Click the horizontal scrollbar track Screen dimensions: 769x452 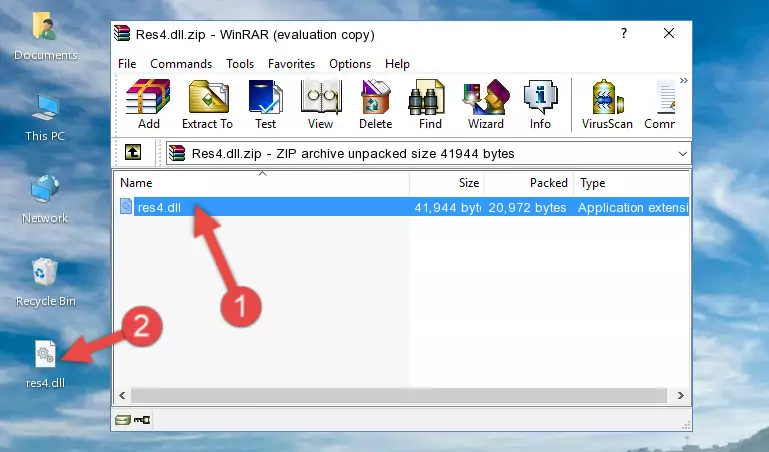tap(399, 395)
